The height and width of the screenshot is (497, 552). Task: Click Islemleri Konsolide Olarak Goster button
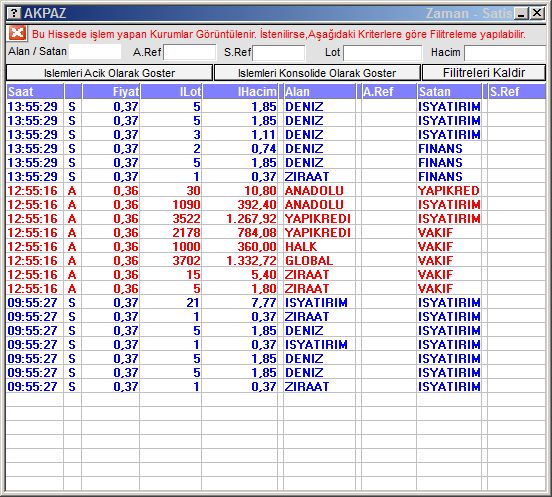click(317, 73)
